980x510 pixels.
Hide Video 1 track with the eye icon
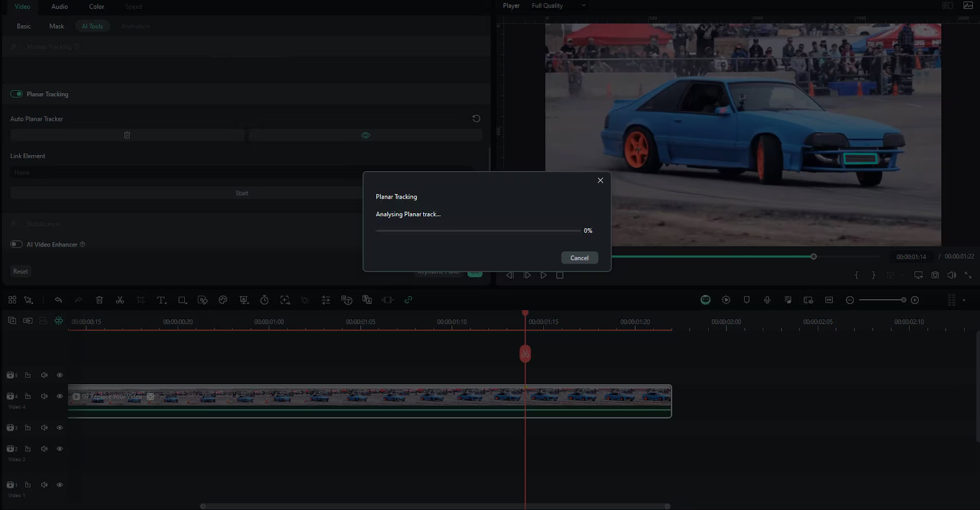[x=60, y=485]
